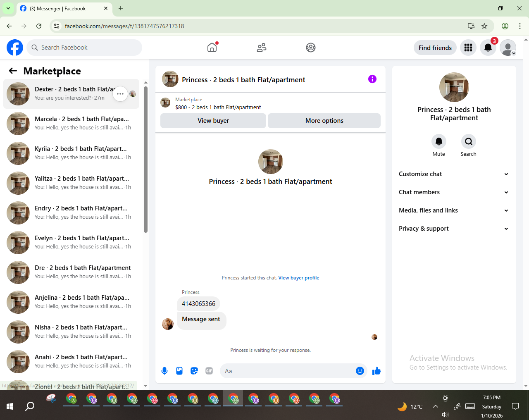Viewport: 529px width, 420px height.
Task: Choose a sticker icon
Action: click(x=194, y=371)
